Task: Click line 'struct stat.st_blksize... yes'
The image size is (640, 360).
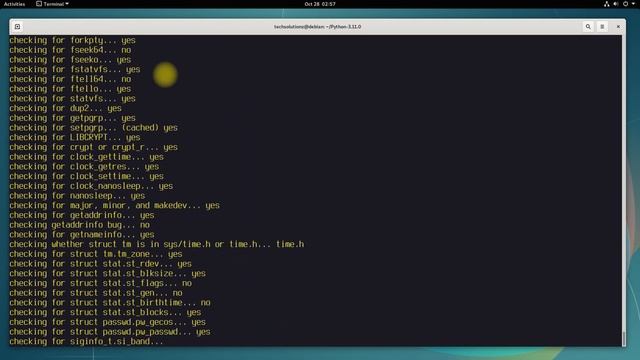Action: point(108,274)
